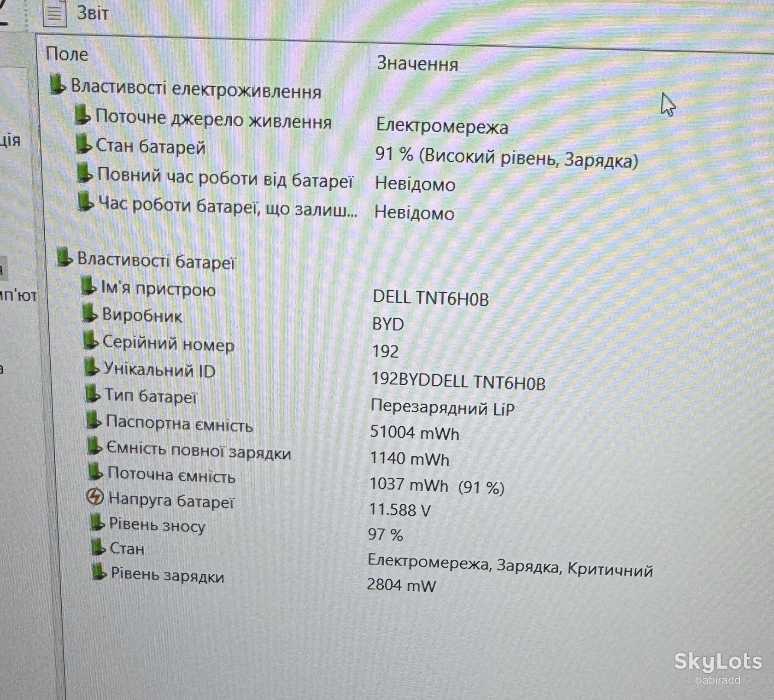Click the lightning icon beside Напруга батареї
The height and width of the screenshot is (700, 774).
pyautogui.click(x=95, y=497)
